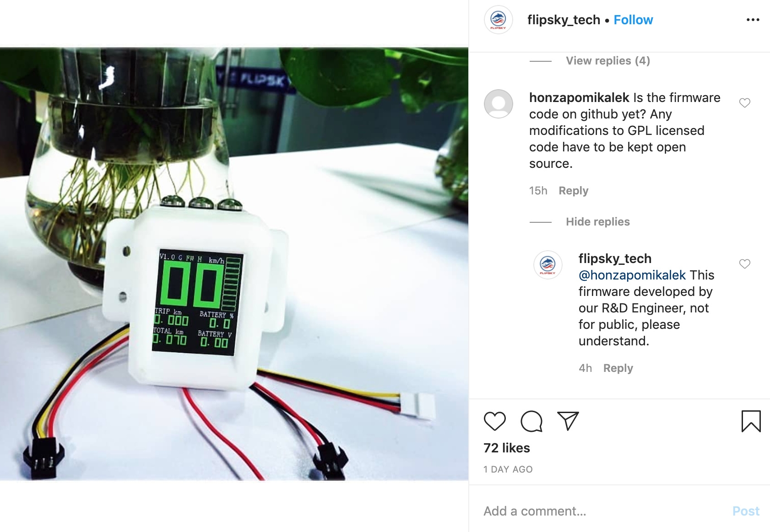Reply to flipsky_tech's response
This screenshot has width=770, height=532.
coord(618,368)
